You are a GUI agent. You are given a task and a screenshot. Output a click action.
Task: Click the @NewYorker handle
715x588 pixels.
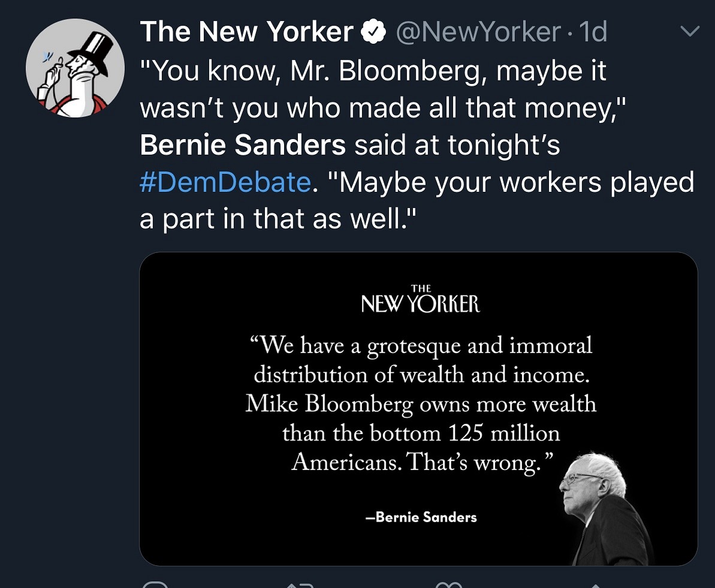[478, 32]
